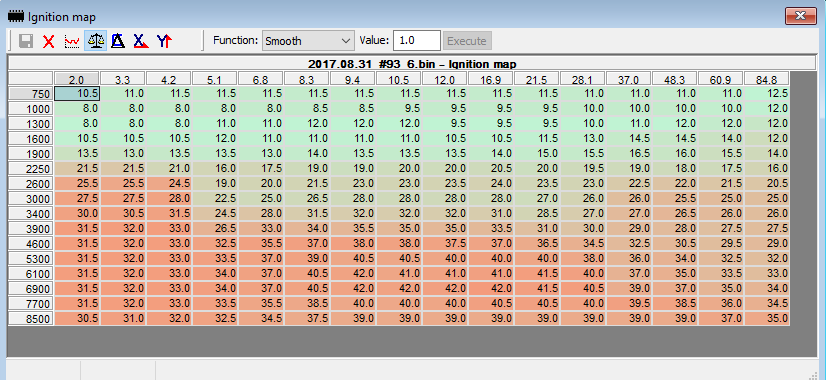Select cell 29.0 in row 4600, column 84.8

click(x=766, y=243)
